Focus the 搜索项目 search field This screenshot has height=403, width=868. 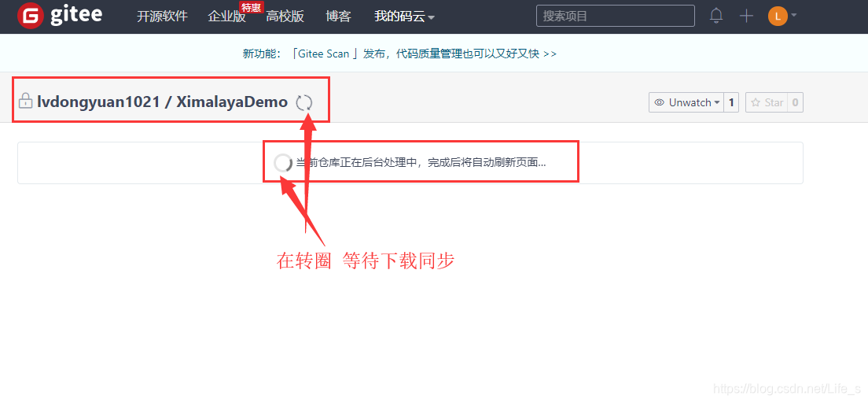pyautogui.click(x=615, y=16)
